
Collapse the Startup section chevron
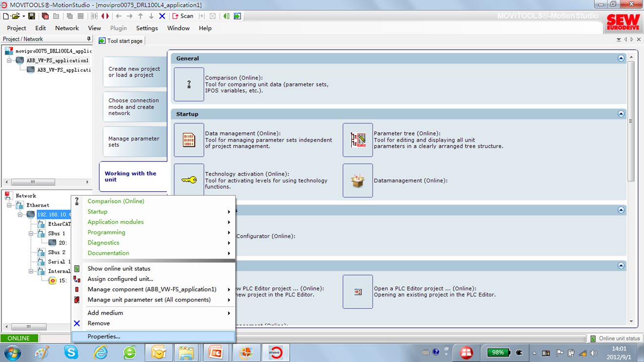point(621,114)
